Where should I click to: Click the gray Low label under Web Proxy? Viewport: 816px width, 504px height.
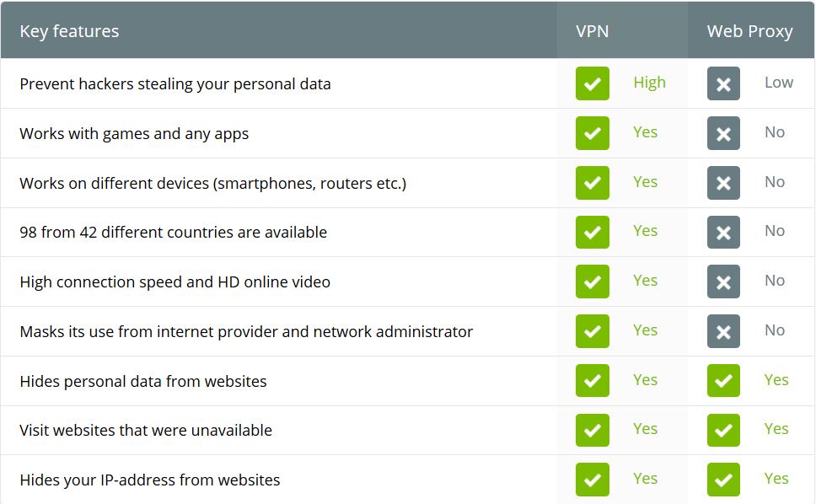(x=779, y=83)
